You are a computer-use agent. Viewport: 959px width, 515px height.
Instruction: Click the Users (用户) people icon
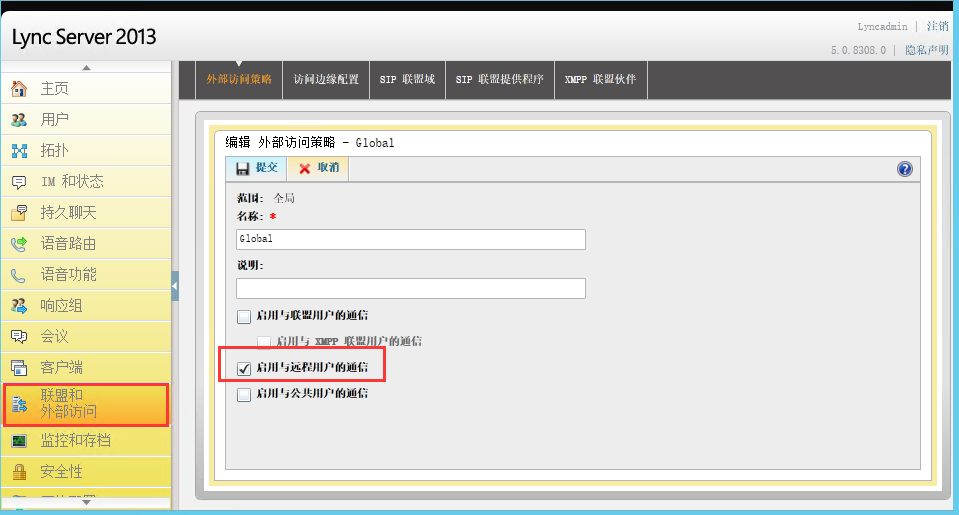coord(19,120)
